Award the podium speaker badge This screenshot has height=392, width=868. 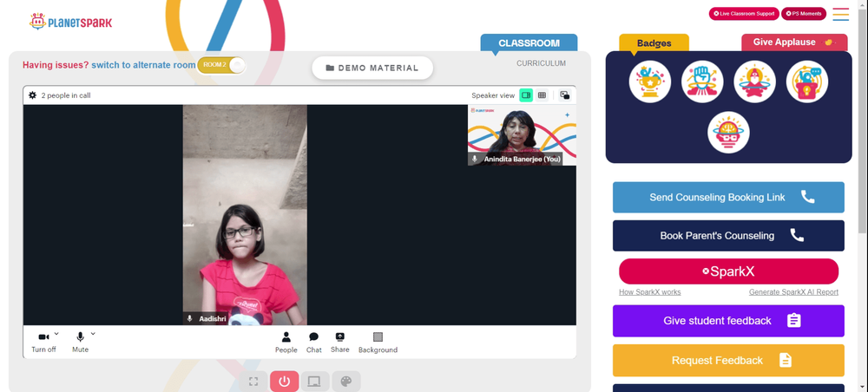pos(807,82)
